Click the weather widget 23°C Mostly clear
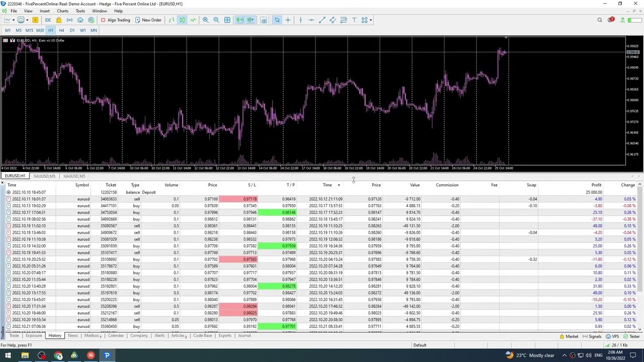This screenshot has height=362, width=644. click(x=530, y=355)
